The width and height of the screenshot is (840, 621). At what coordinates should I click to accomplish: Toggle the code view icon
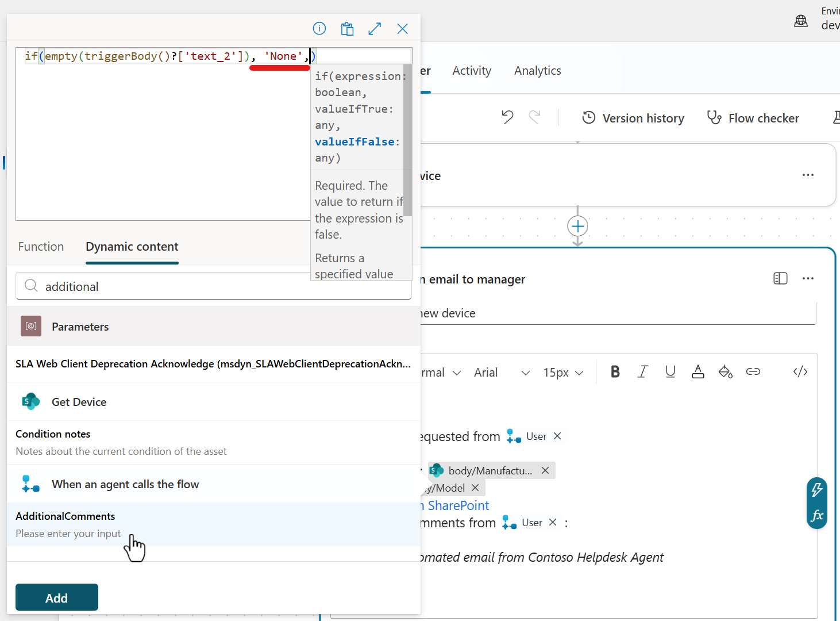click(800, 372)
